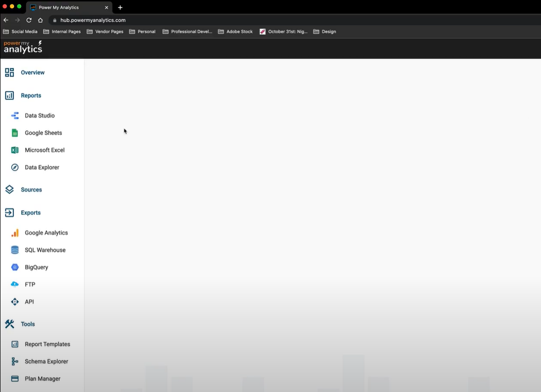Open the Schema Explorer icon
Viewport: 541px width, 392px height.
(x=15, y=361)
